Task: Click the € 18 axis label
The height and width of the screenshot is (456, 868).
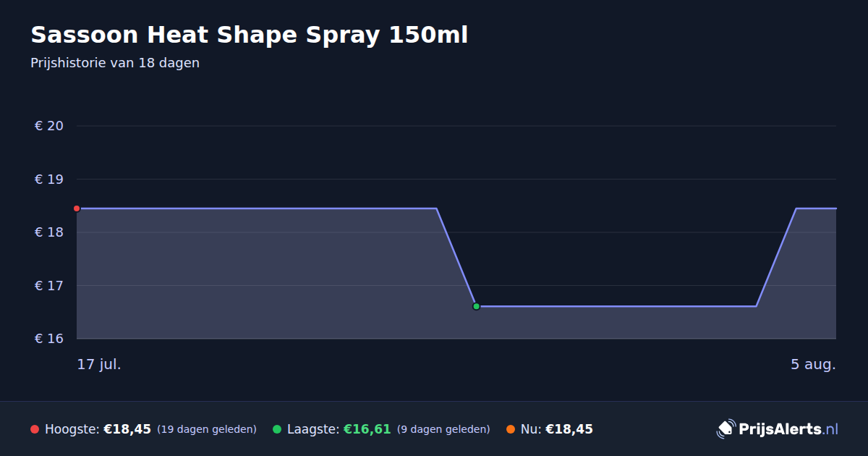Action: pos(49,232)
